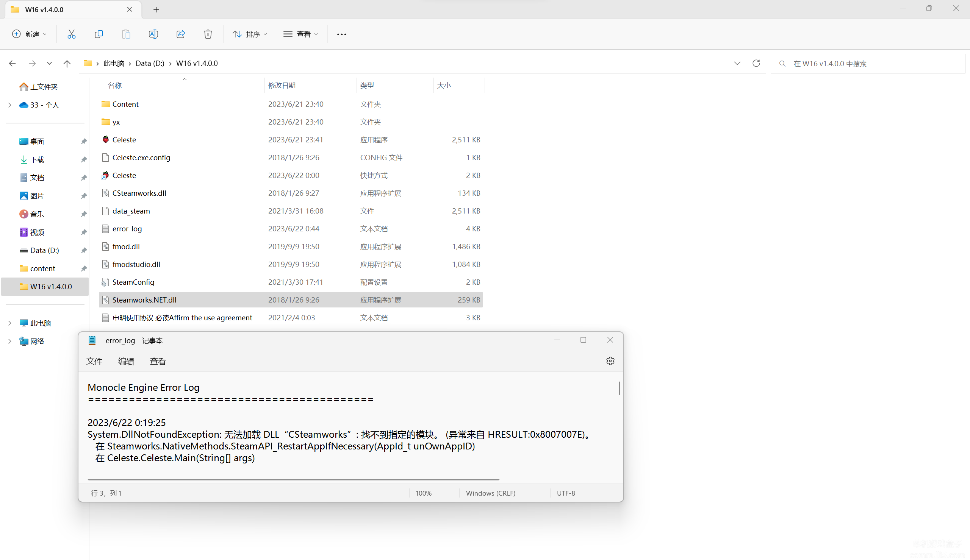Click the Celeste application strawberry icon
The height and width of the screenshot is (560, 970).
pos(105,140)
